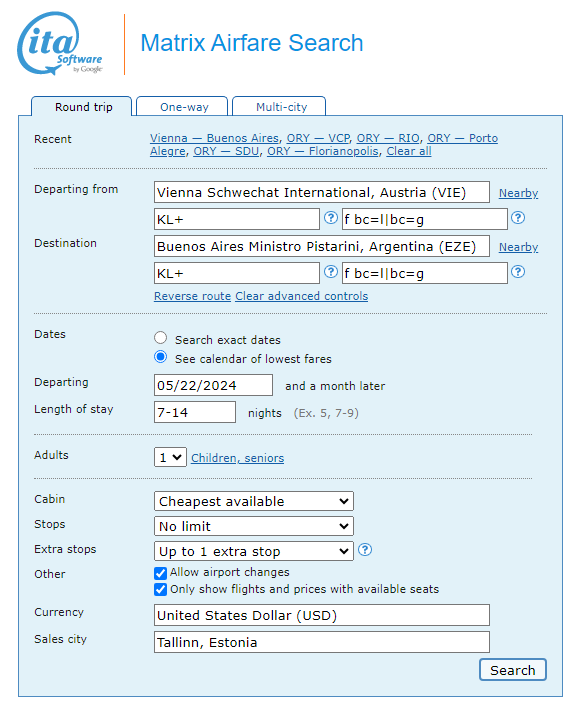Open the Cabin dropdown
573x703 pixels.
click(254, 501)
